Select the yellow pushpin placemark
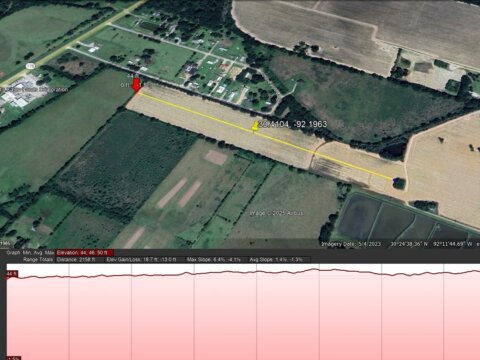 [x=255, y=127]
